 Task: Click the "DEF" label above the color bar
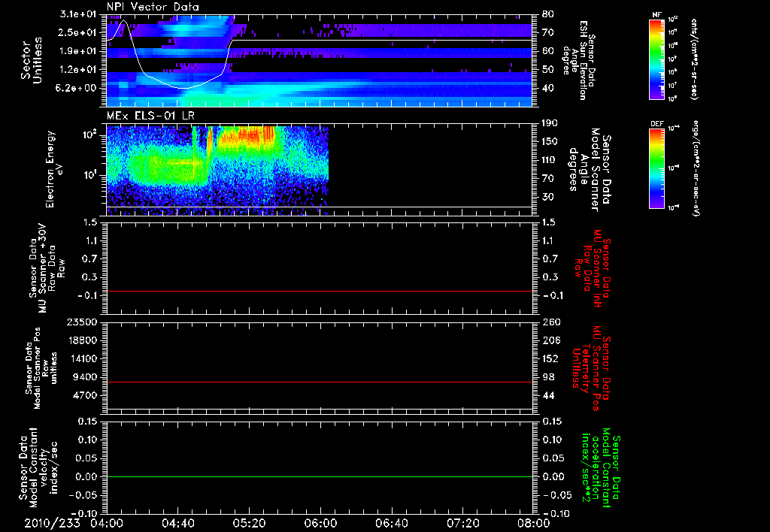pyautogui.click(x=657, y=124)
